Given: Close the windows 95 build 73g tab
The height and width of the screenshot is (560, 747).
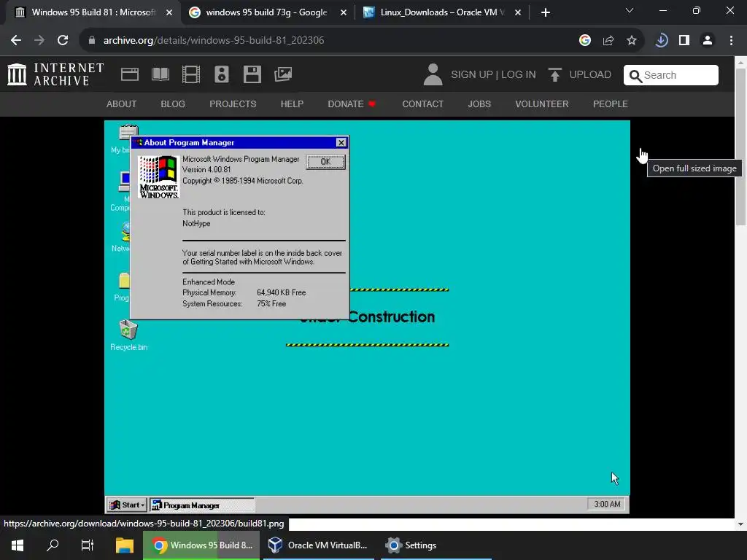Looking at the screenshot, I should (344, 12).
